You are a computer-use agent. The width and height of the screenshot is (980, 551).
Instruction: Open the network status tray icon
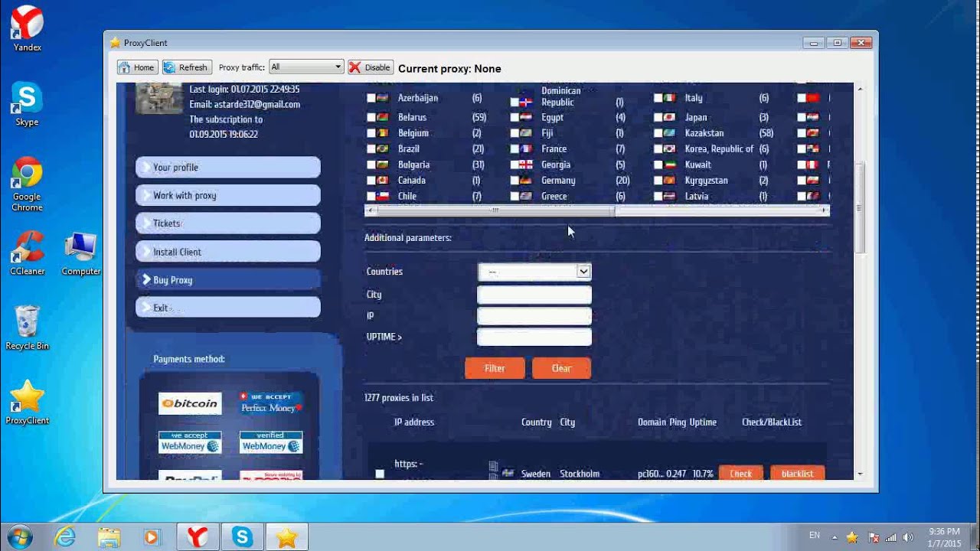point(890,537)
